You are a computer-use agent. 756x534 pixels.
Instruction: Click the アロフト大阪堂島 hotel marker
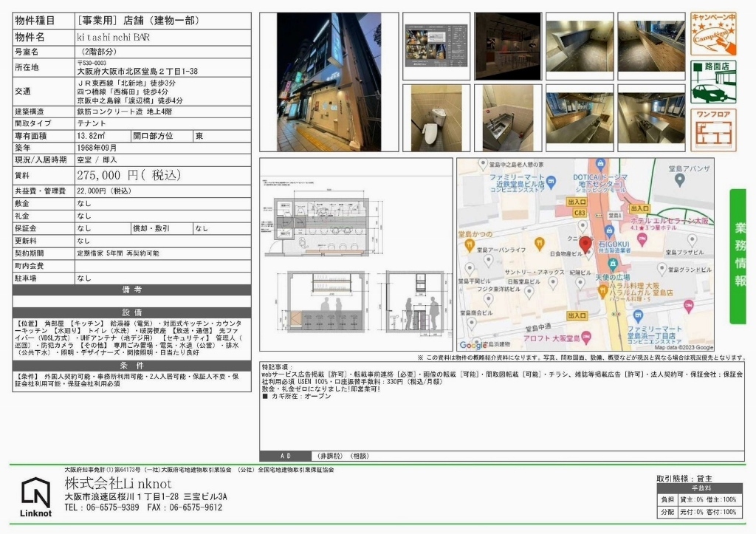(586, 338)
